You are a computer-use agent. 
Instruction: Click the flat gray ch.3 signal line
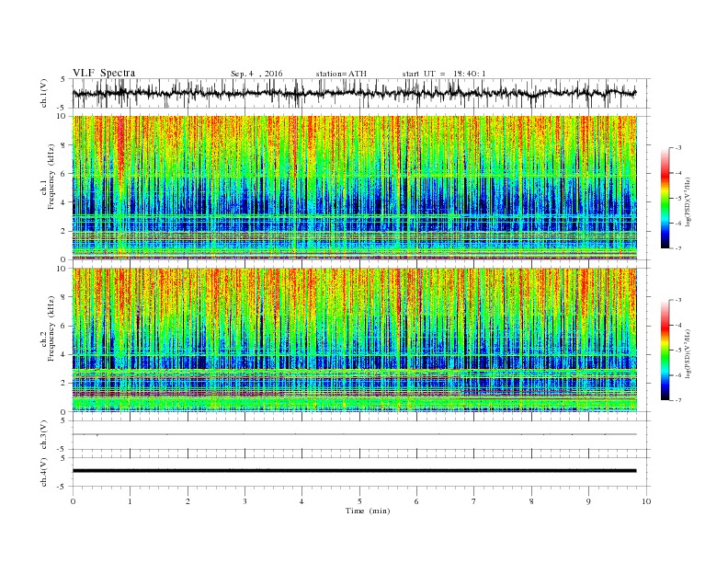[354, 434]
